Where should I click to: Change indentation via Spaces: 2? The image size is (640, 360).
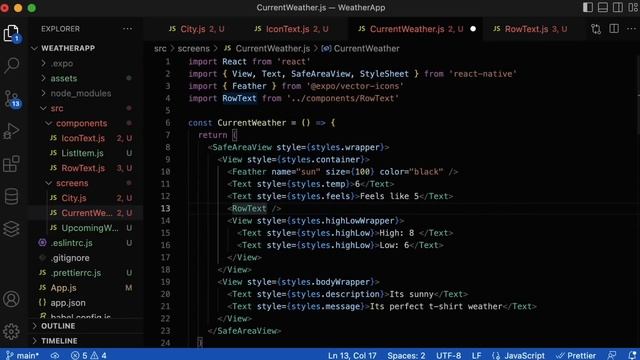tap(406, 356)
